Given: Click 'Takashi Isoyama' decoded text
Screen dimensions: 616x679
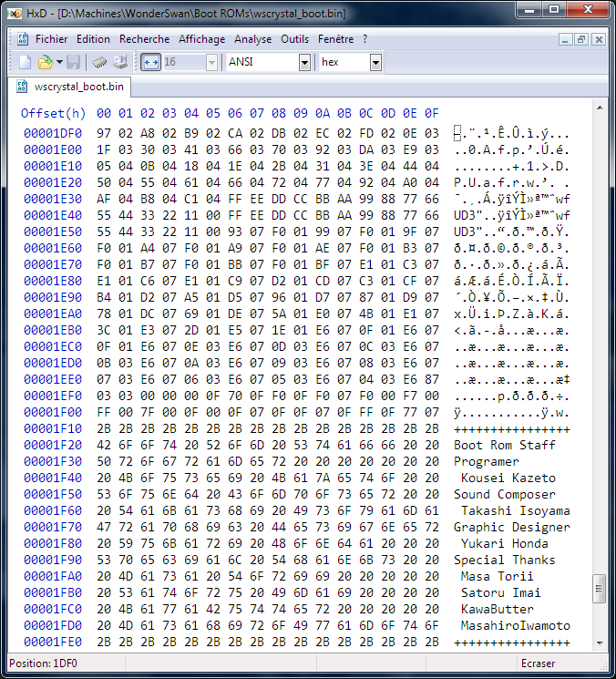Looking at the screenshot, I should click(x=515, y=511).
